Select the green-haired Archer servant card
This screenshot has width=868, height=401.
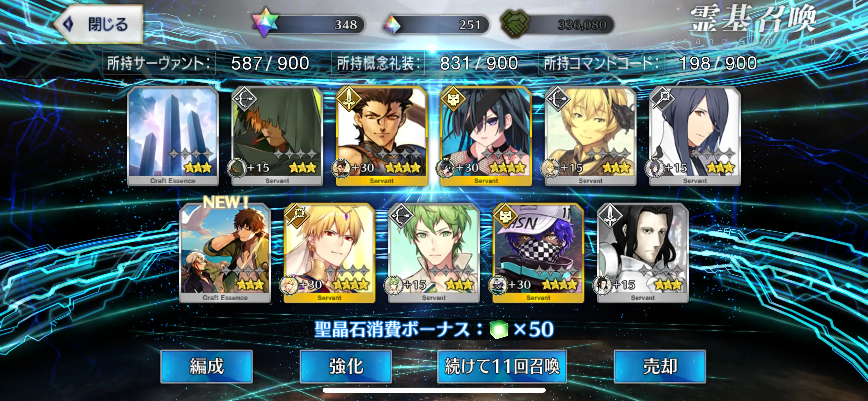coord(434,253)
